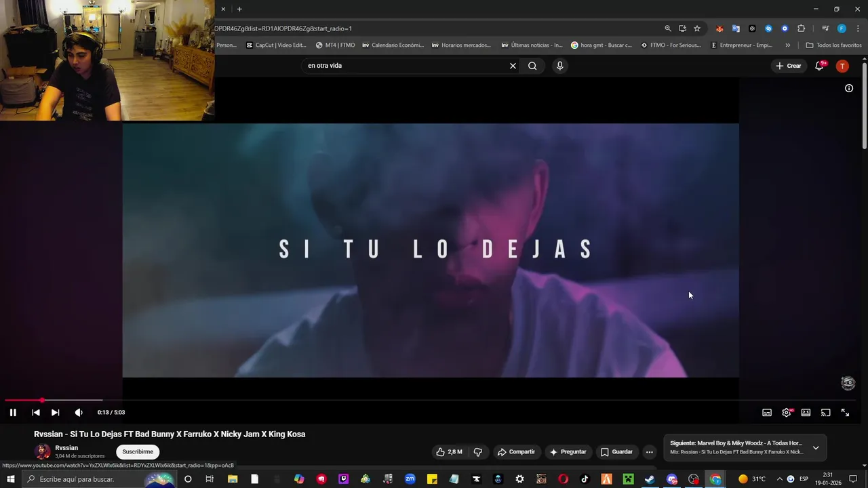Open Chrome profile avatar F
Screen dimensions: 868x488
tap(842, 28)
